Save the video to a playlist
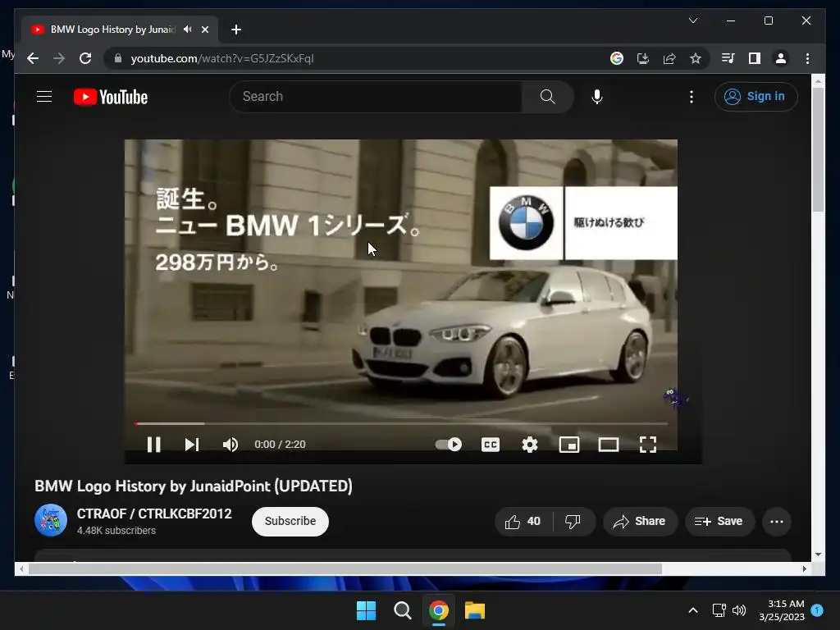 [x=719, y=521]
